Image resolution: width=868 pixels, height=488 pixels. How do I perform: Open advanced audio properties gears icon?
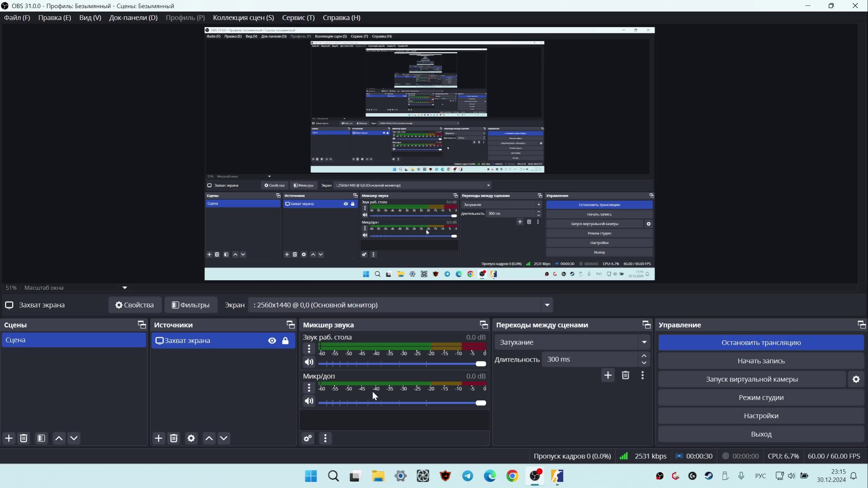[x=308, y=438]
